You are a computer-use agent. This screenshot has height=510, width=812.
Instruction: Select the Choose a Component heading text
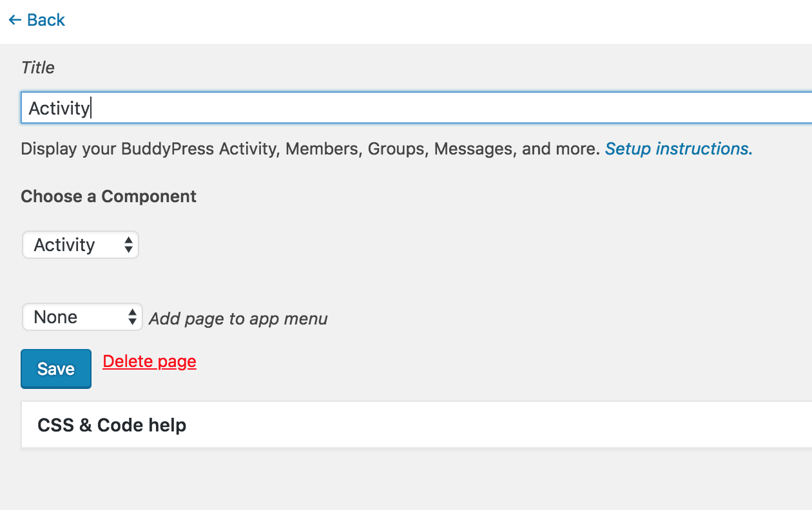pyautogui.click(x=108, y=196)
